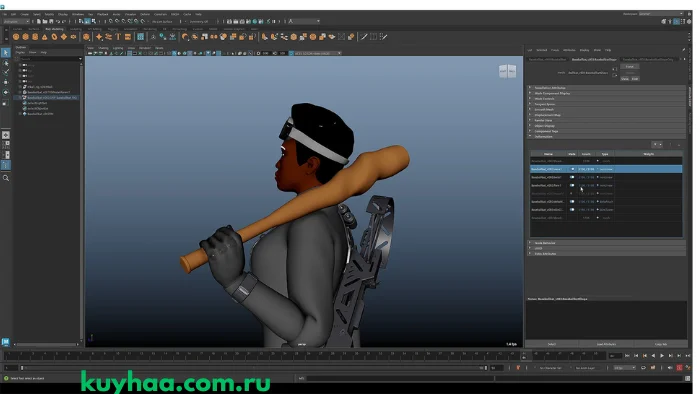This screenshot has width=700, height=394.
Task: Click the Open Scene folder icon
Action: pyautogui.click(x=45, y=21)
